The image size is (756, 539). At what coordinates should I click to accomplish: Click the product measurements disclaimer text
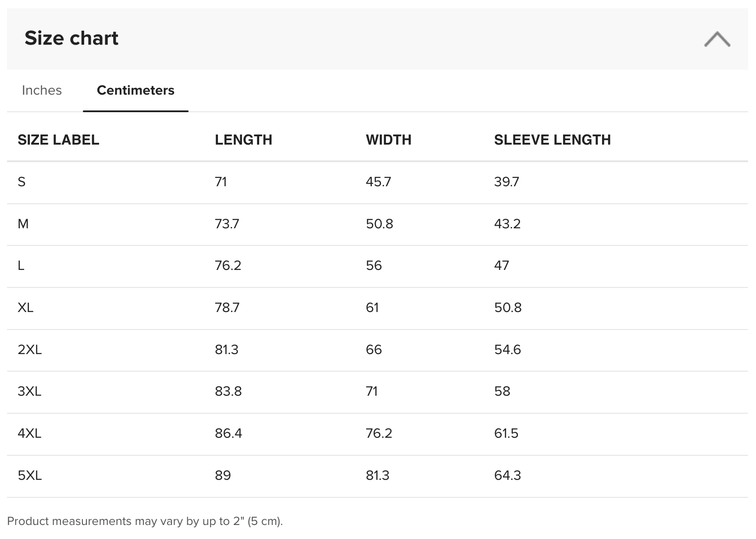(x=145, y=521)
